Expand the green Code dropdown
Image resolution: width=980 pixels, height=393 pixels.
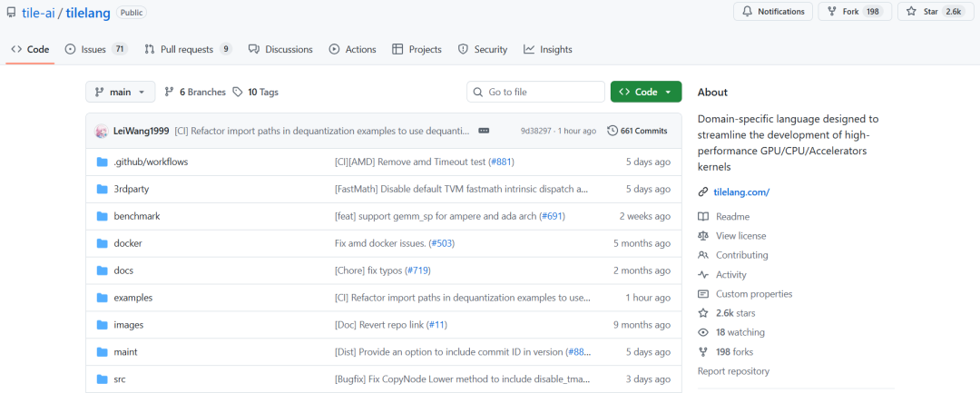pyautogui.click(x=645, y=92)
